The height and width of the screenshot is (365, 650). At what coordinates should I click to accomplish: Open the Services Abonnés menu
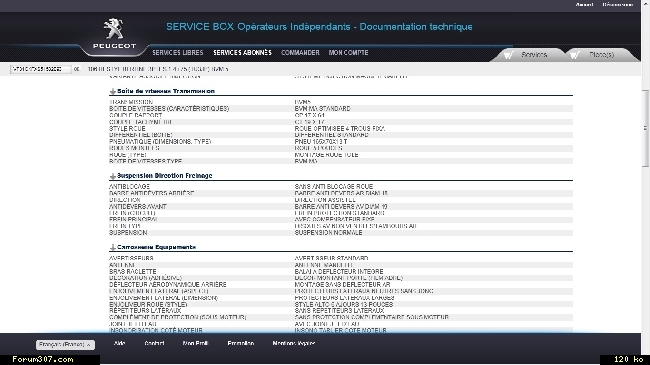pos(243,53)
